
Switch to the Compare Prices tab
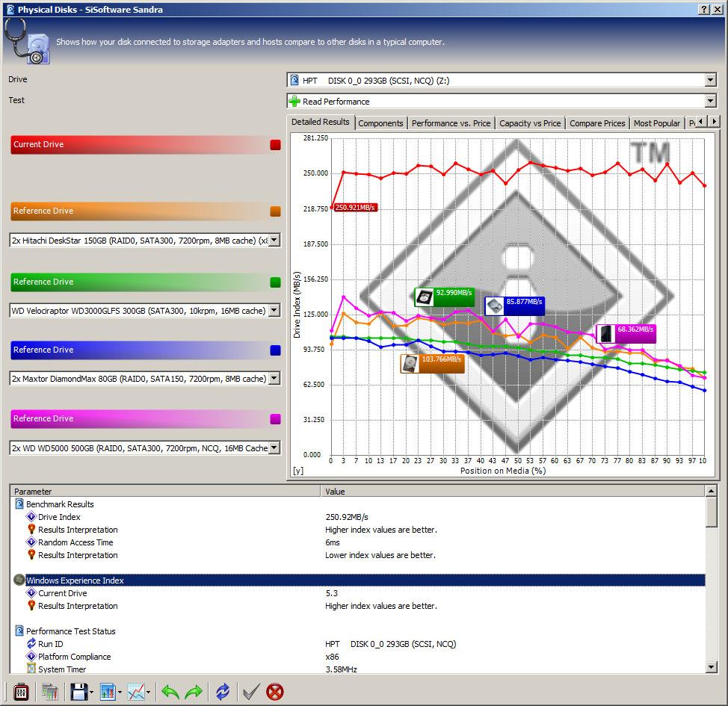point(597,123)
